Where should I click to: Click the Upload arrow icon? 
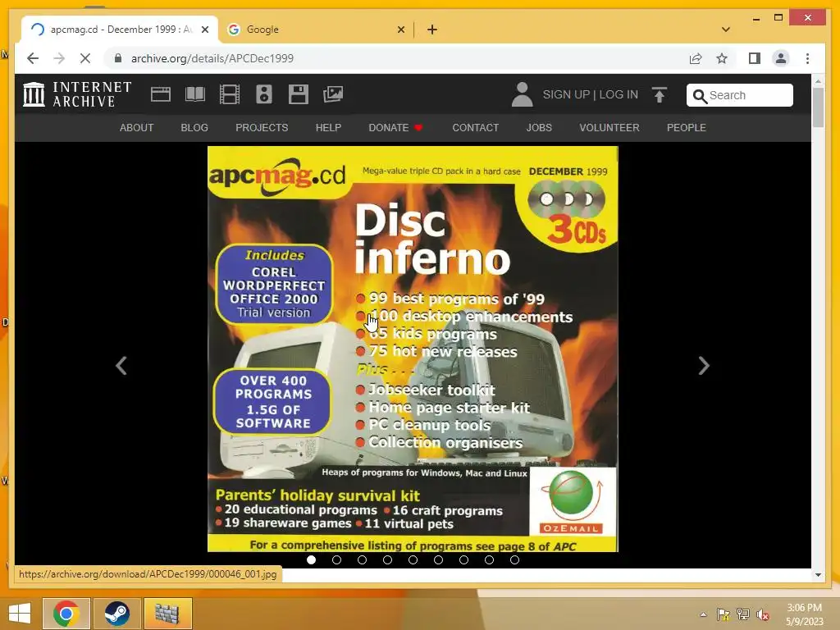[660, 95]
